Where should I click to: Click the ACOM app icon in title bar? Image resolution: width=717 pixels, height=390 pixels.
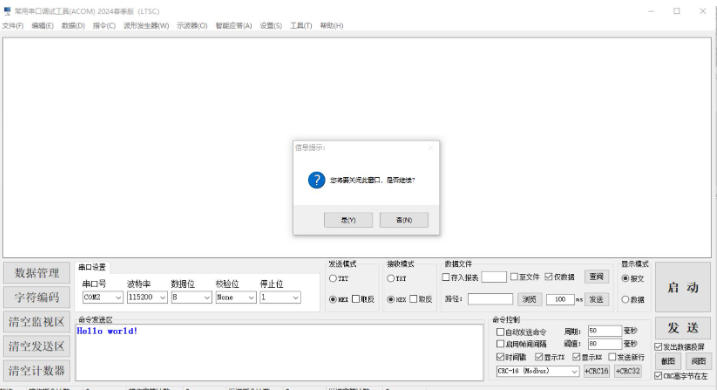tap(7, 11)
